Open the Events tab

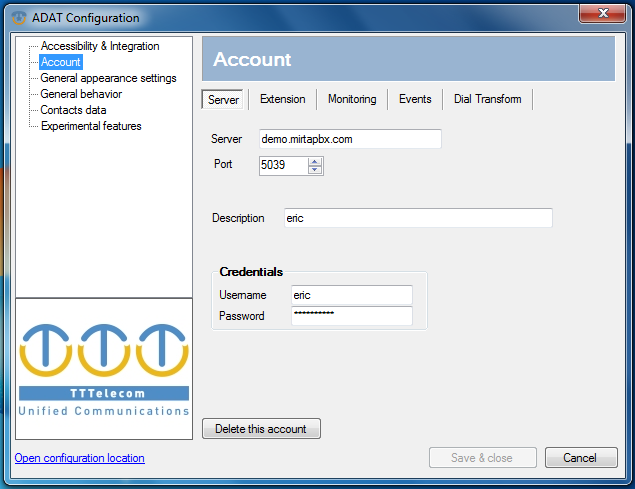[415, 99]
